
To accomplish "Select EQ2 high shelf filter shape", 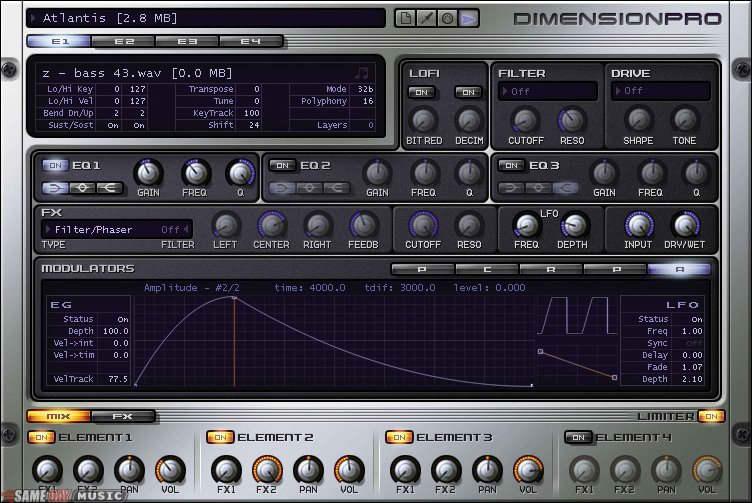I will 337,187.
